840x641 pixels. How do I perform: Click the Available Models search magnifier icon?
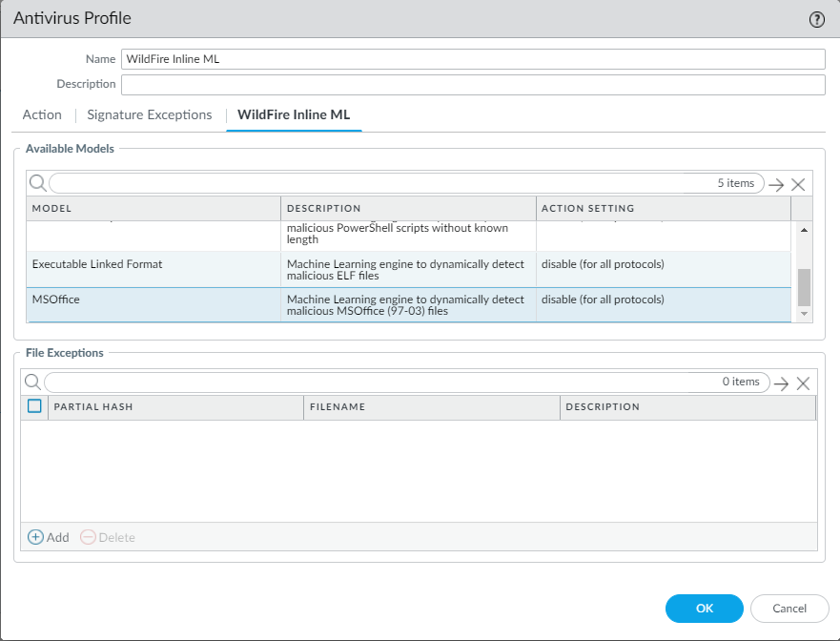(x=36, y=183)
